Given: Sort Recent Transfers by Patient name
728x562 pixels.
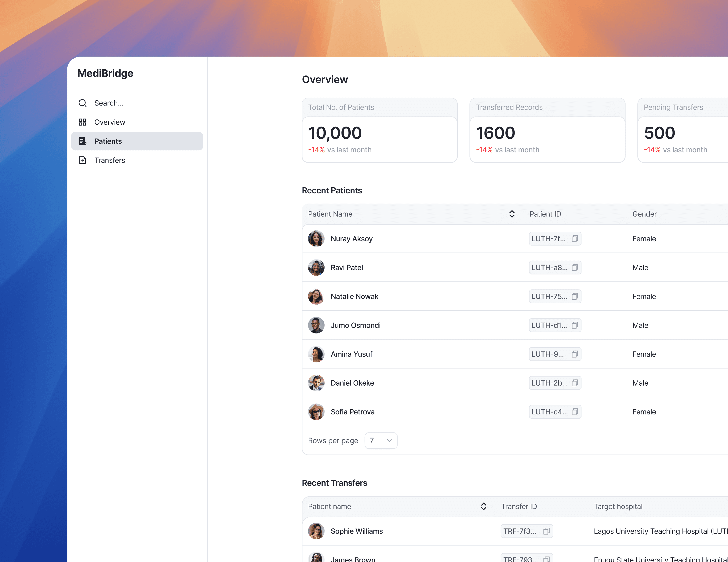Looking at the screenshot, I should point(484,506).
